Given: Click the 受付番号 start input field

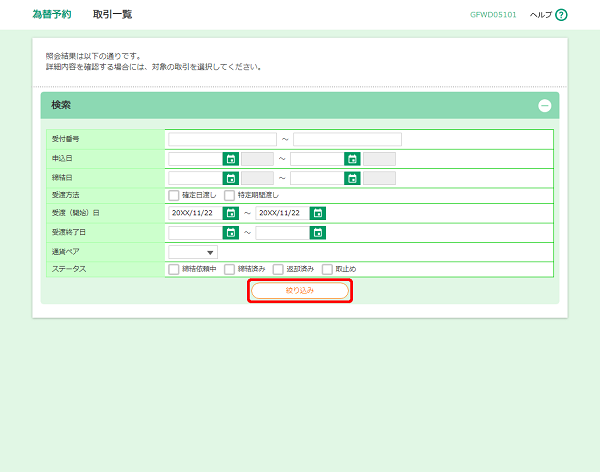Looking at the screenshot, I should 222,139.
